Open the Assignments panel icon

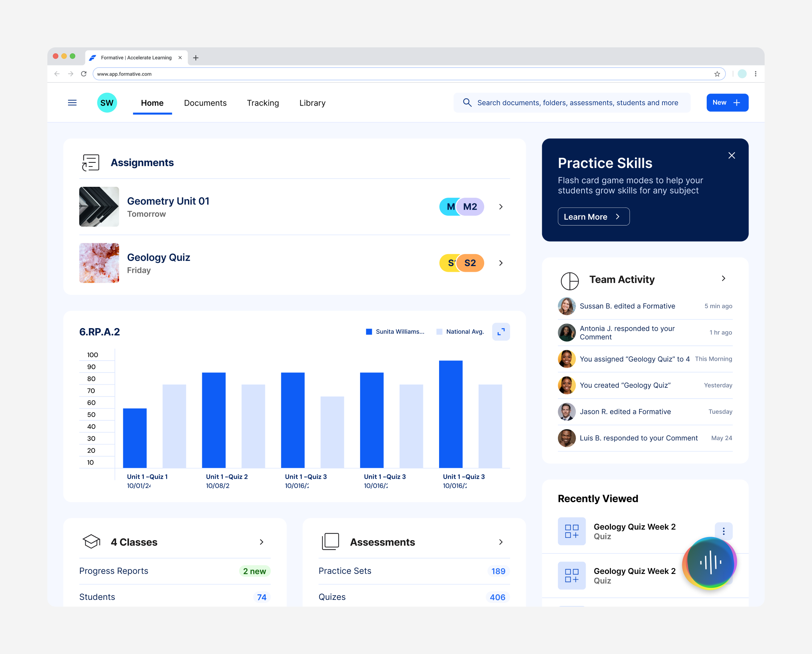91,162
